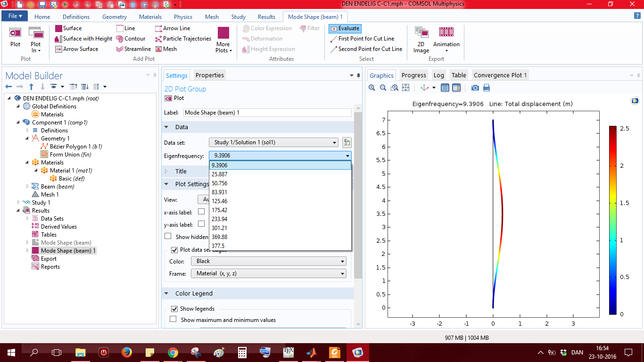Open the Physics ribbon tab
Screen dimensions: 644x362
pyautogui.click(x=183, y=16)
